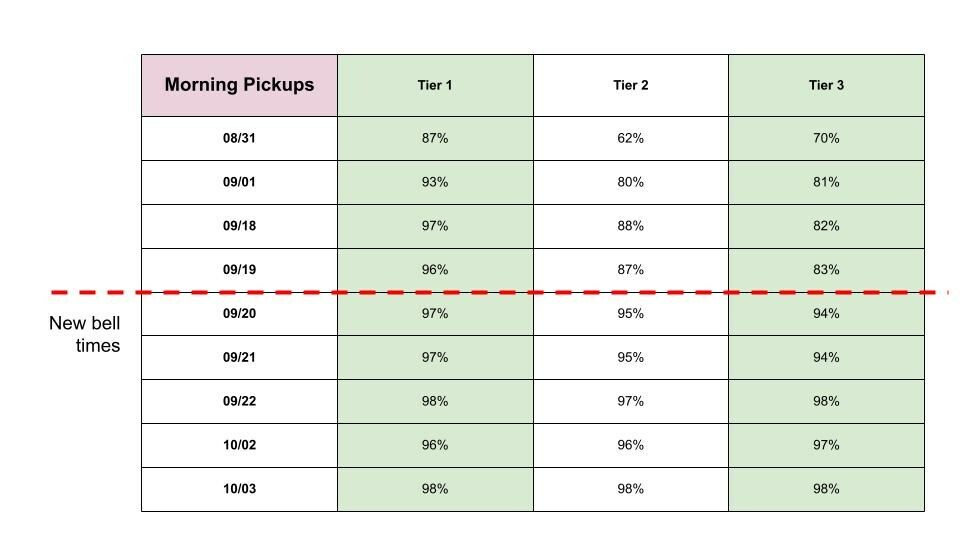This screenshot has width=960, height=540.
Task: Select the 09/18 date cell
Action: tap(239, 226)
